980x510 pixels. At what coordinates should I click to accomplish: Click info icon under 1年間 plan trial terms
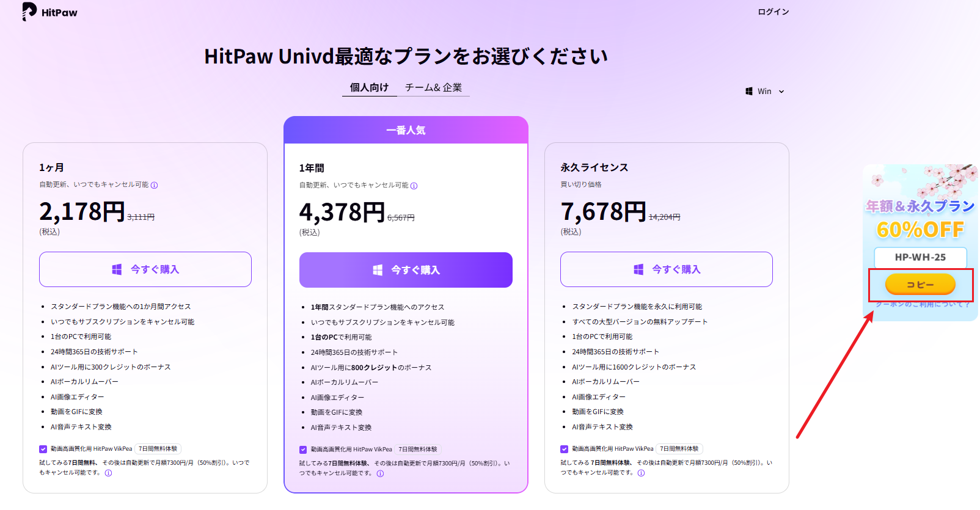point(381,473)
